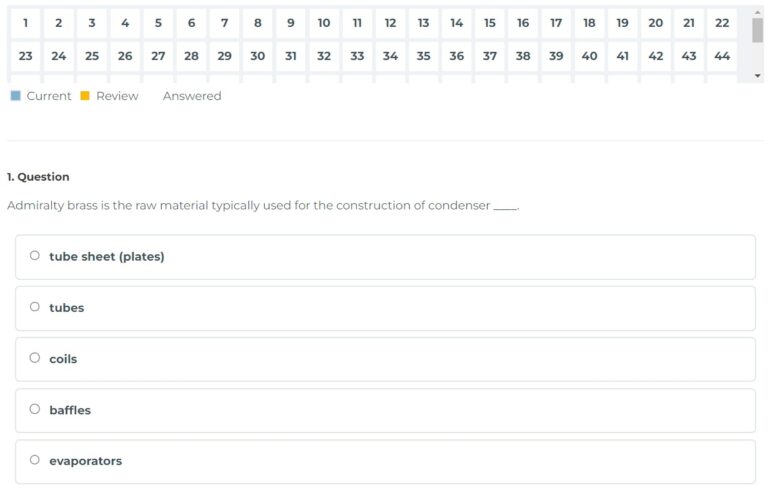Click the orange Review legend swatch
The width and height of the screenshot is (768, 495).
click(x=85, y=96)
